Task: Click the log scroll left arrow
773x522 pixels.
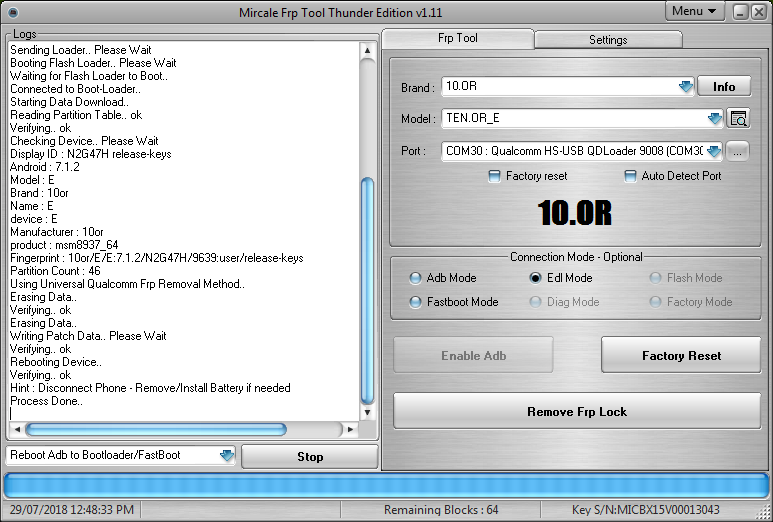Action: 17,429
